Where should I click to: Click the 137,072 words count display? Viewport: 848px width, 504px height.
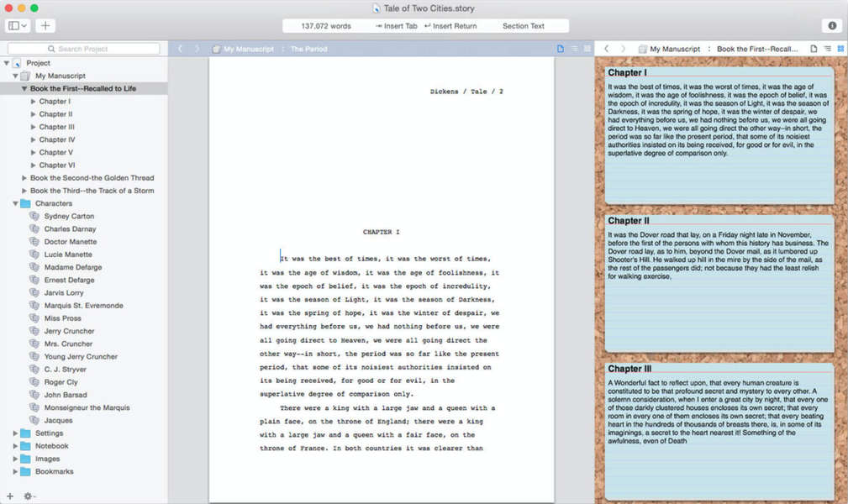click(x=326, y=26)
